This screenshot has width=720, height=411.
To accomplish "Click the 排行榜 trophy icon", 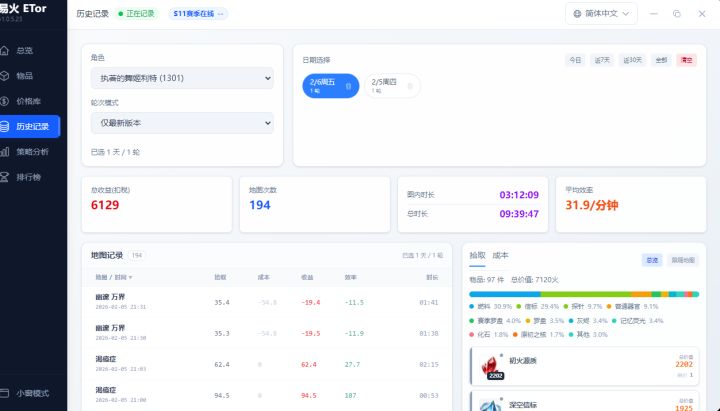I will pyautogui.click(x=4, y=177).
